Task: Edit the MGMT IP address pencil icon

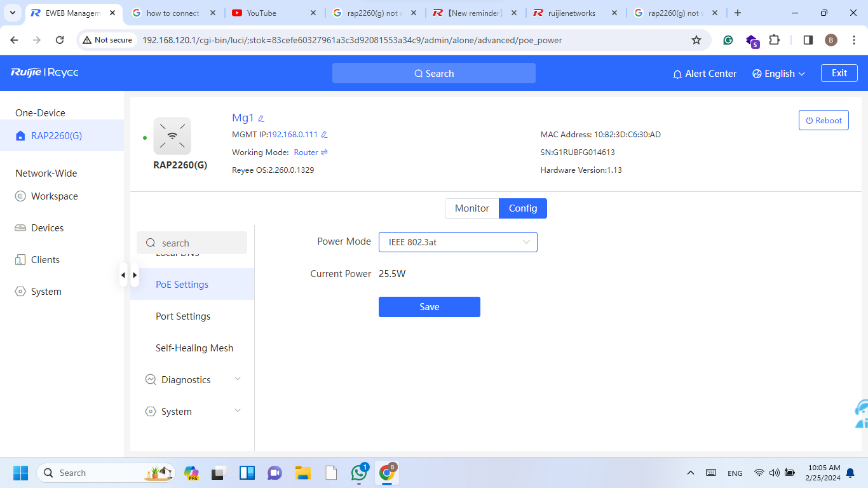Action: [x=324, y=135]
